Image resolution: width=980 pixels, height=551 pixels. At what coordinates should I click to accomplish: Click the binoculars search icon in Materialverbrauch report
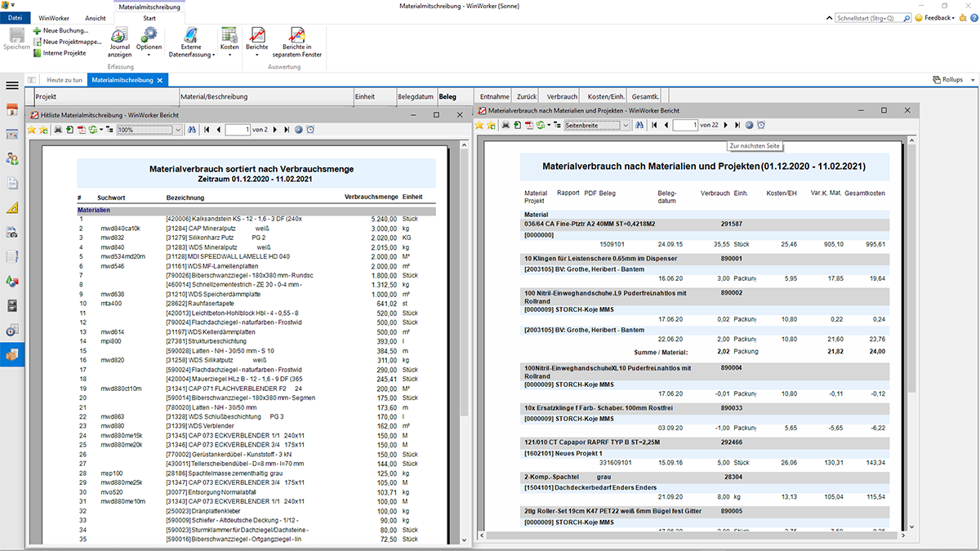tap(640, 125)
